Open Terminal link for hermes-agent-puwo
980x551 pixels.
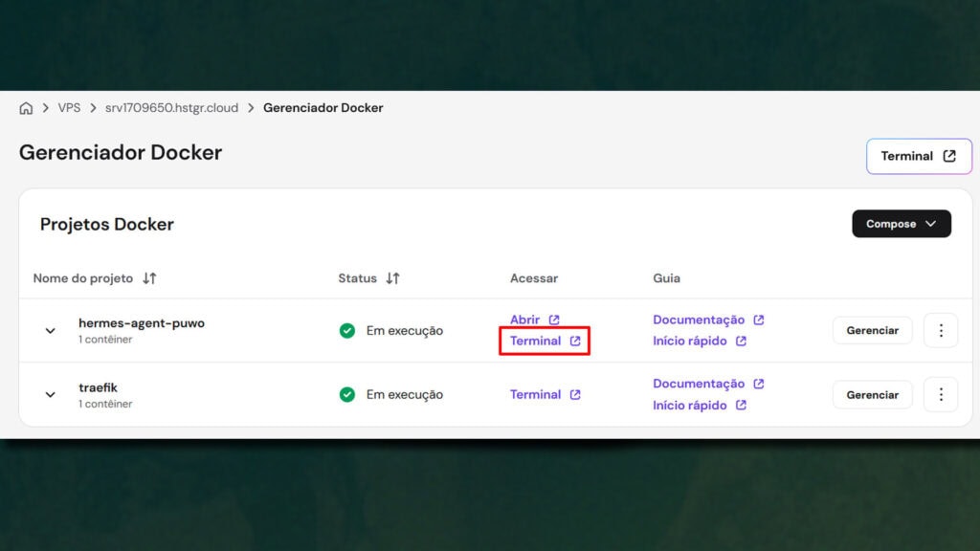click(x=545, y=341)
